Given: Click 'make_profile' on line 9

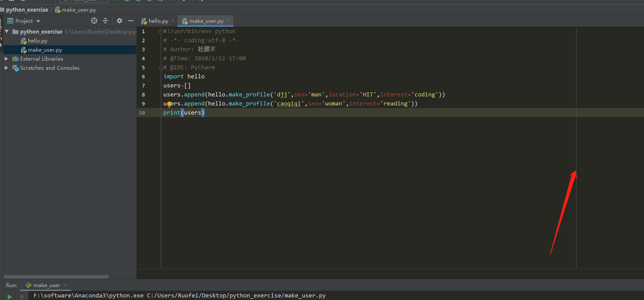Looking at the screenshot, I should [x=249, y=104].
